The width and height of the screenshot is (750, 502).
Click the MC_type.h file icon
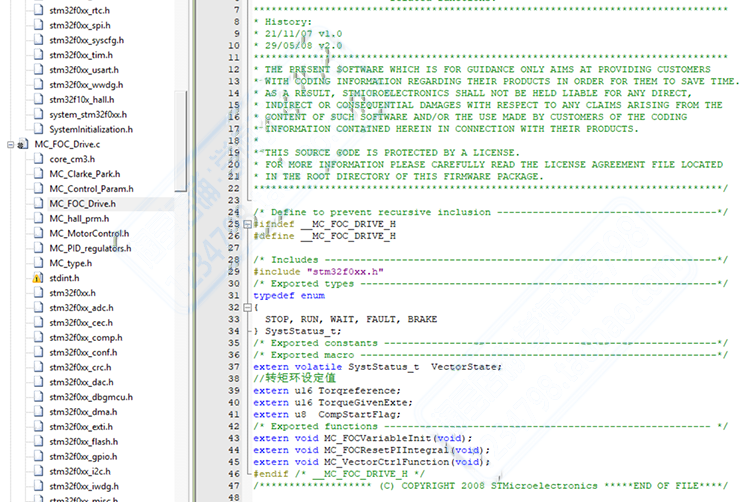point(38,263)
